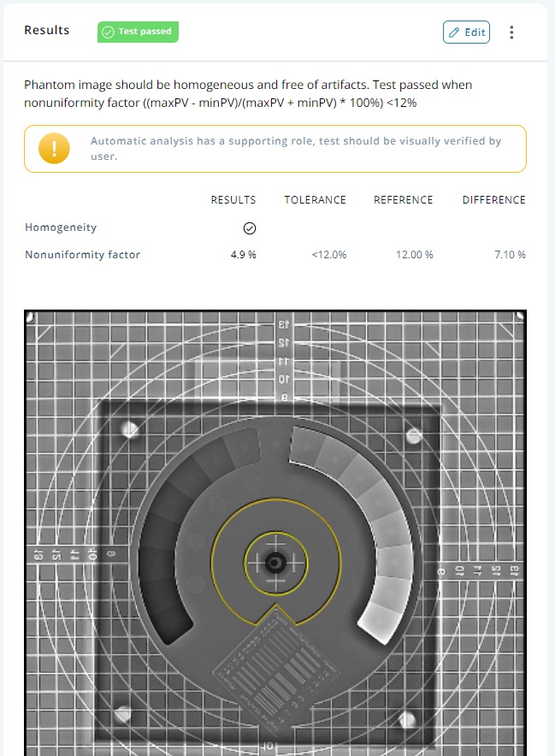Viewport: 555px width, 756px height.
Task: Select the TOLERANCE column header
Action: click(315, 200)
